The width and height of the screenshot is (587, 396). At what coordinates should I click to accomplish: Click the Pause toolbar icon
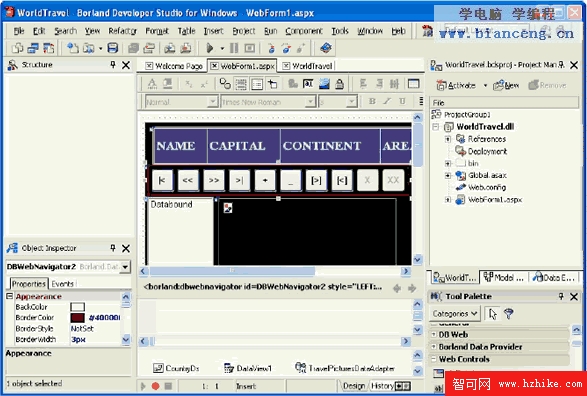234,48
